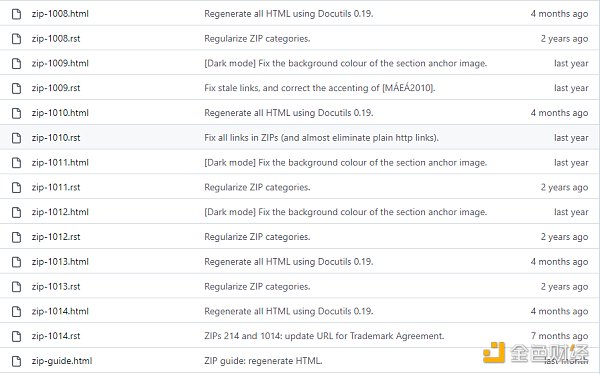Image resolution: width=600 pixels, height=374 pixels.
Task: Open commit 'ZIP guide: regenerate HTML.'
Action: [263, 361]
